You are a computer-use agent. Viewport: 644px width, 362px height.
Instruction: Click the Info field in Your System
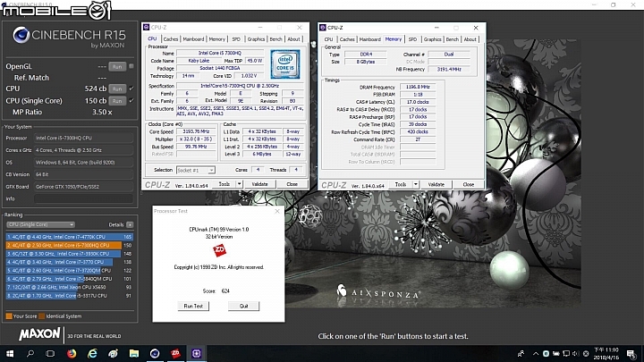tap(83, 198)
